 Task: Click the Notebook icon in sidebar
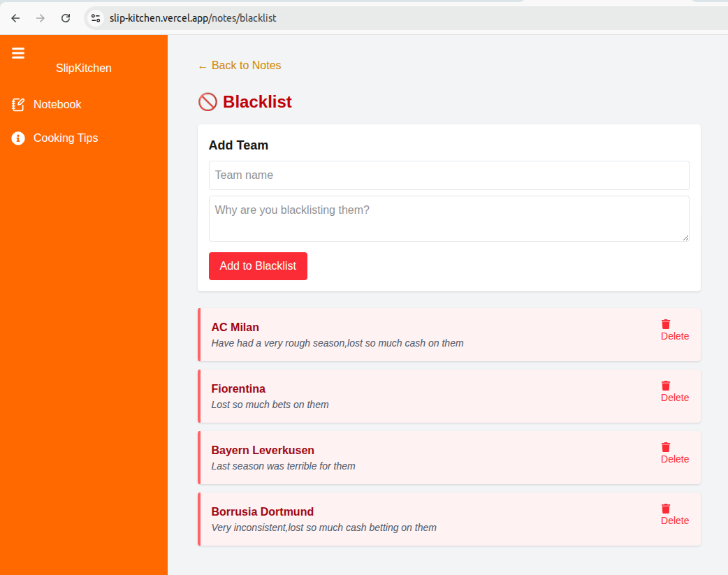pos(18,105)
